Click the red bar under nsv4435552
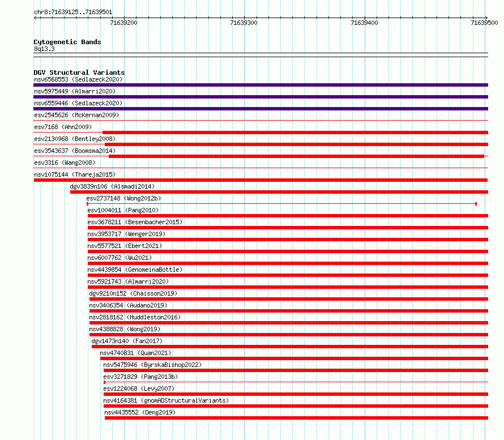The height and width of the screenshot is (440, 504). tap(296, 418)
